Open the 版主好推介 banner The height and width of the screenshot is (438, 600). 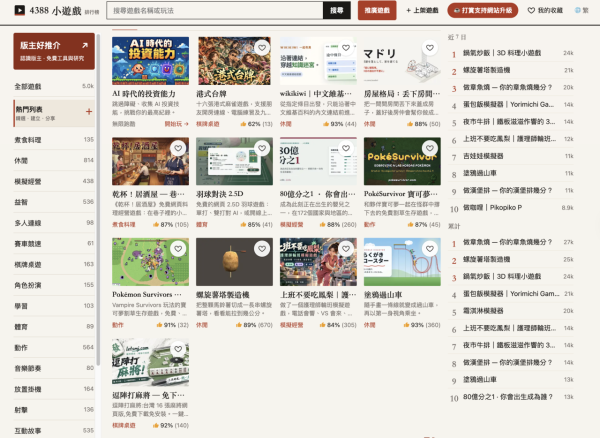click(x=54, y=51)
